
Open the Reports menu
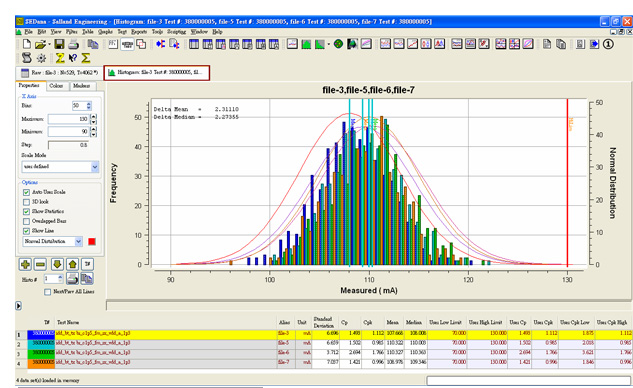[139, 31]
